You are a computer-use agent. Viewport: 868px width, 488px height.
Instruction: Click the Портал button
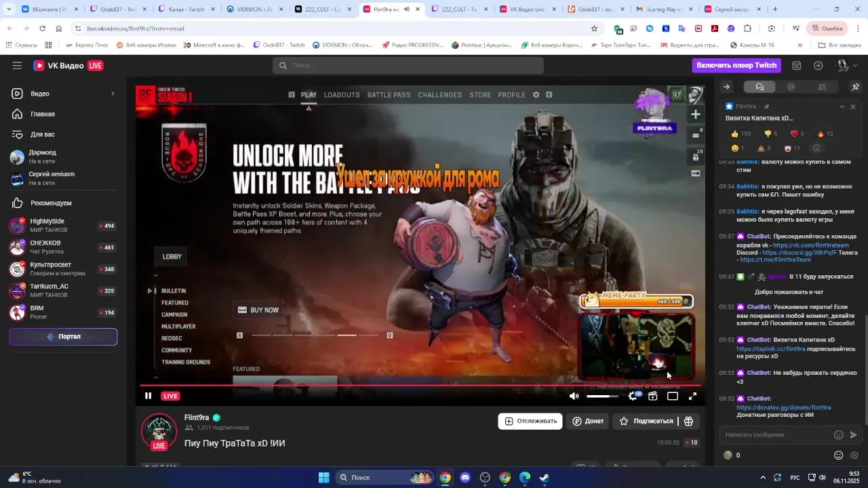click(x=63, y=337)
